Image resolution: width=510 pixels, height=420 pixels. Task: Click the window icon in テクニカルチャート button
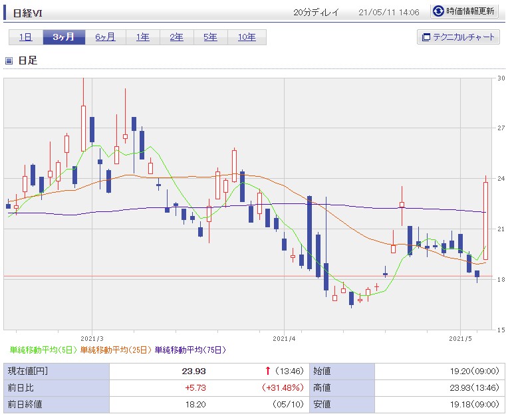pos(426,37)
